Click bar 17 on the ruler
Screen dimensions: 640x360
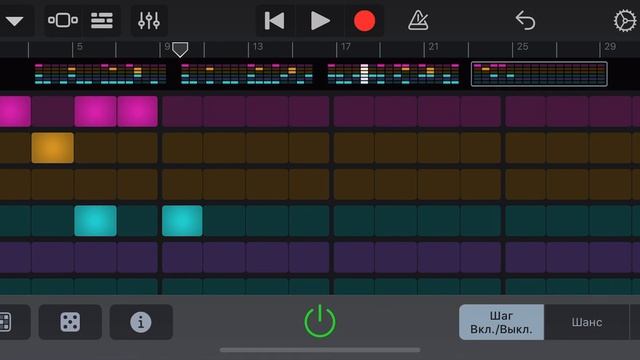pos(346,47)
